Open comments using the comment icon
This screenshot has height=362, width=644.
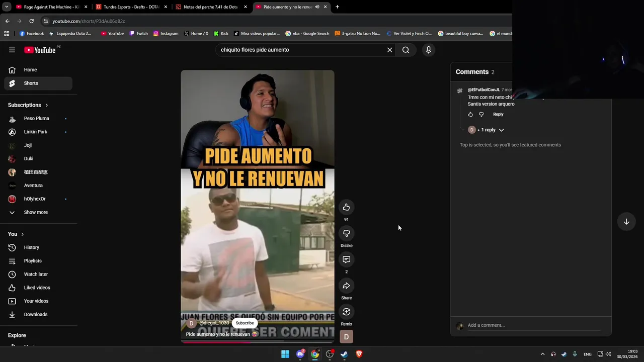(x=346, y=259)
